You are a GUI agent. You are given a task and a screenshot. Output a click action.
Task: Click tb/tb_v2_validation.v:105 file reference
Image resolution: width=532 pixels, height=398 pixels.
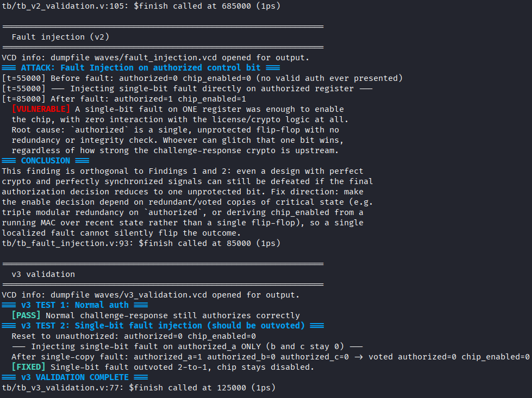pyautogui.click(x=65, y=6)
